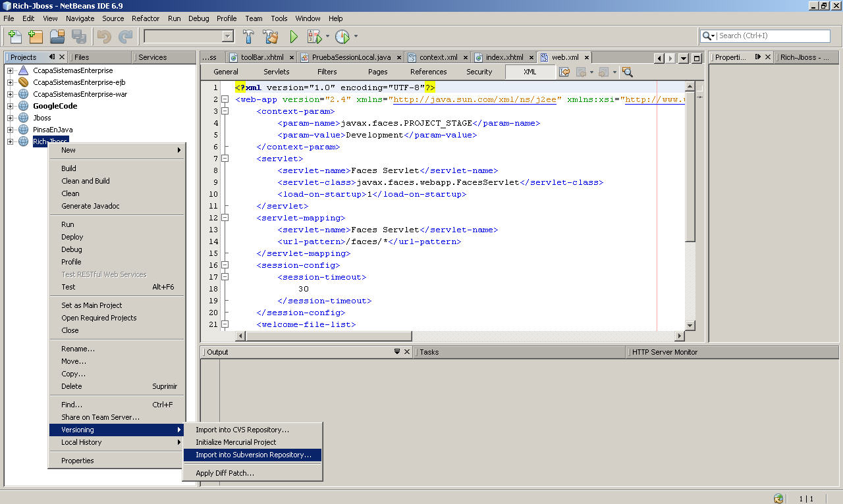Switch to the context.xml editor tab
This screenshot has width=843, height=504.
440,57
